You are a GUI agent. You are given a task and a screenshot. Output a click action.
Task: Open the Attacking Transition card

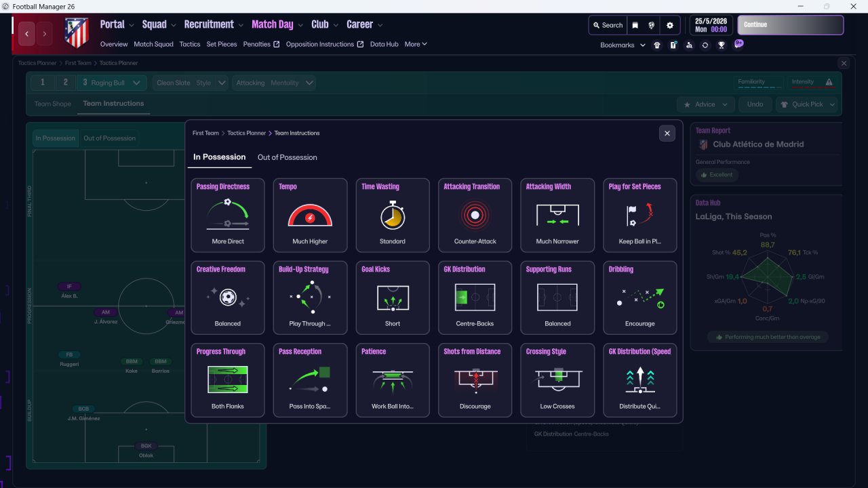click(475, 216)
